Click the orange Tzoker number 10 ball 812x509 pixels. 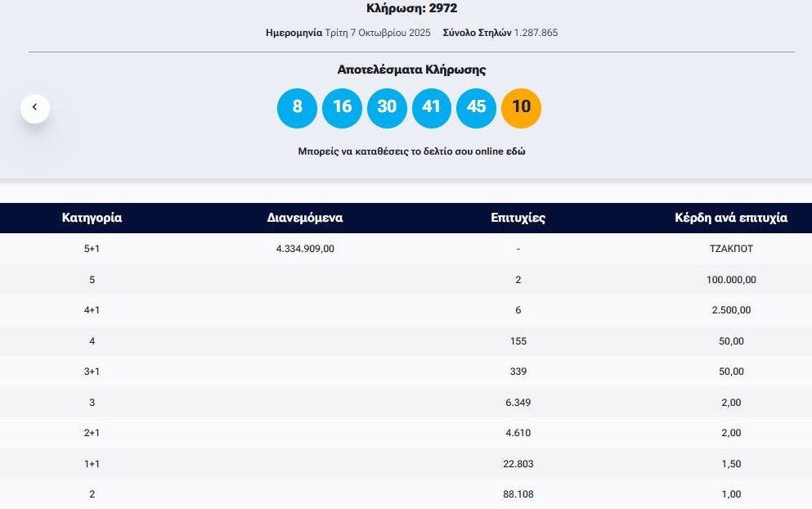click(x=521, y=107)
